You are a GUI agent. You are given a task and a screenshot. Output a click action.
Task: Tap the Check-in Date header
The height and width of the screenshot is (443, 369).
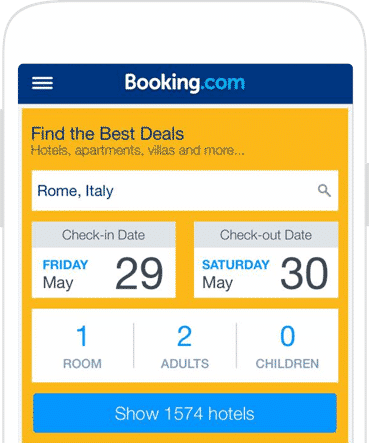click(104, 235)
